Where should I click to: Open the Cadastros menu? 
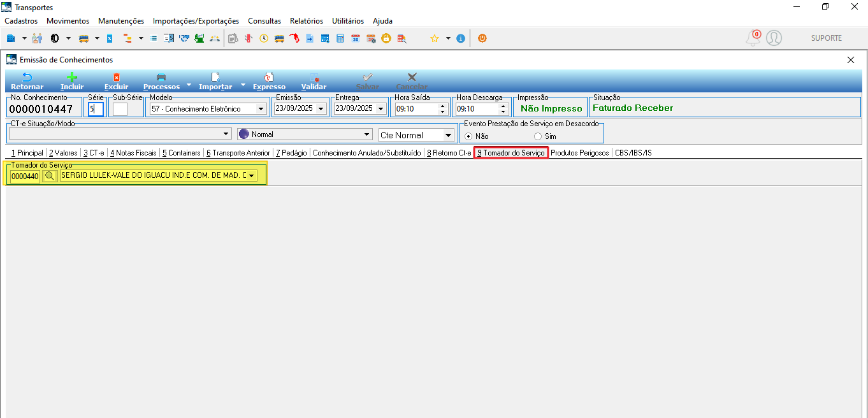click(x=21, y=21)
